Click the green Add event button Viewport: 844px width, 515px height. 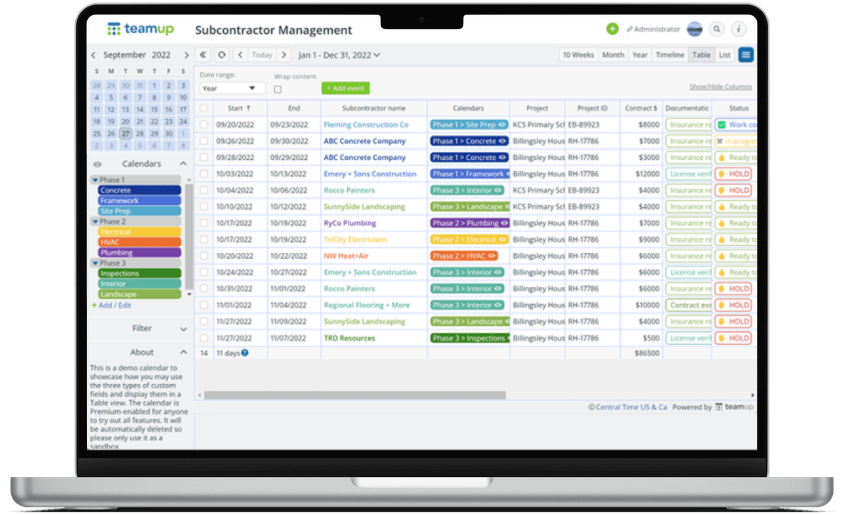pyautogui.click(x=345, y=88)
